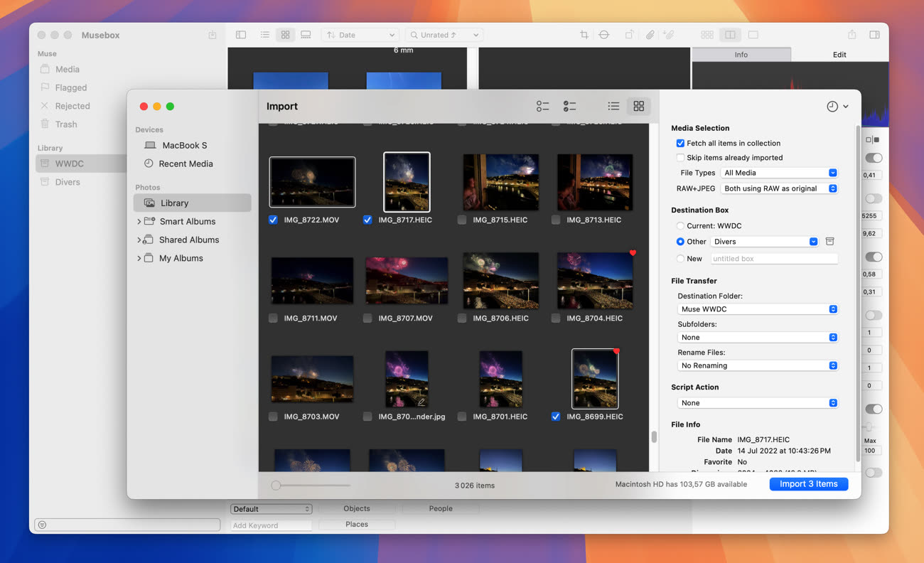Switch Import browser to grid view
The width and height of the screenshot is (924, 563).
pos(639,106)
